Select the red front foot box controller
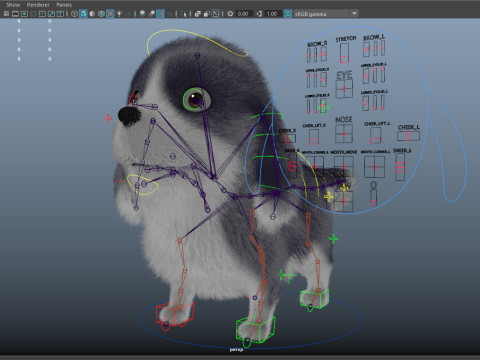480x360 pixels. [x=175, y=314]
